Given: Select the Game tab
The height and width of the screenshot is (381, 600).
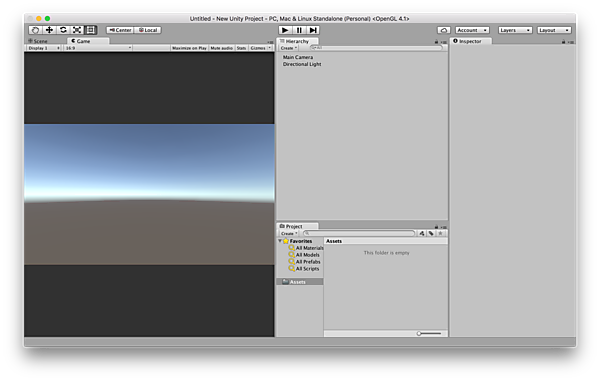Looking at the screenshot, I should [88, 41].
